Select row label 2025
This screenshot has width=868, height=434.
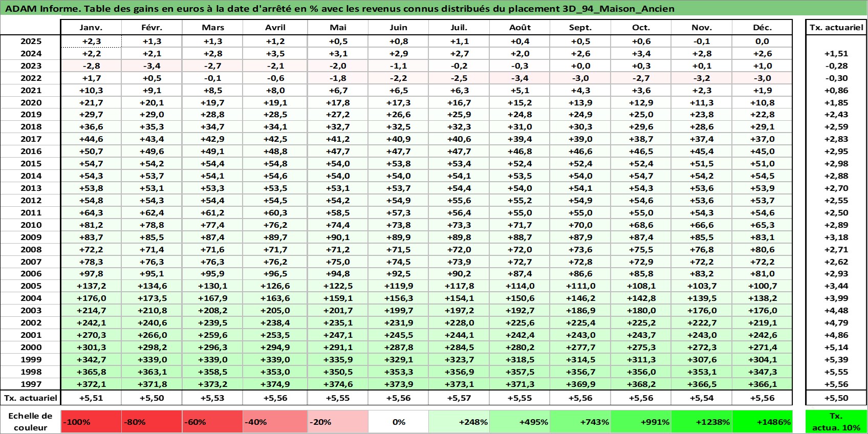point(31,41)
